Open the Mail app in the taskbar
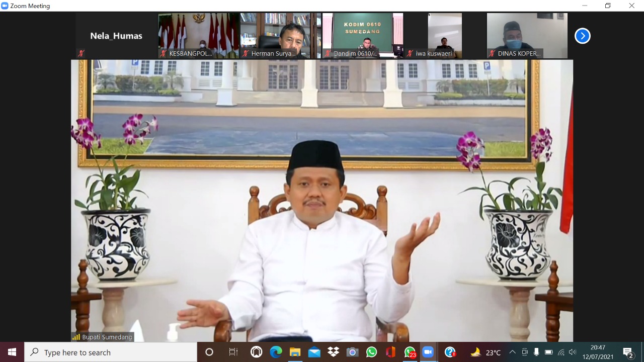The width and height of the screenshot is (644, 362). coord(314,352)
